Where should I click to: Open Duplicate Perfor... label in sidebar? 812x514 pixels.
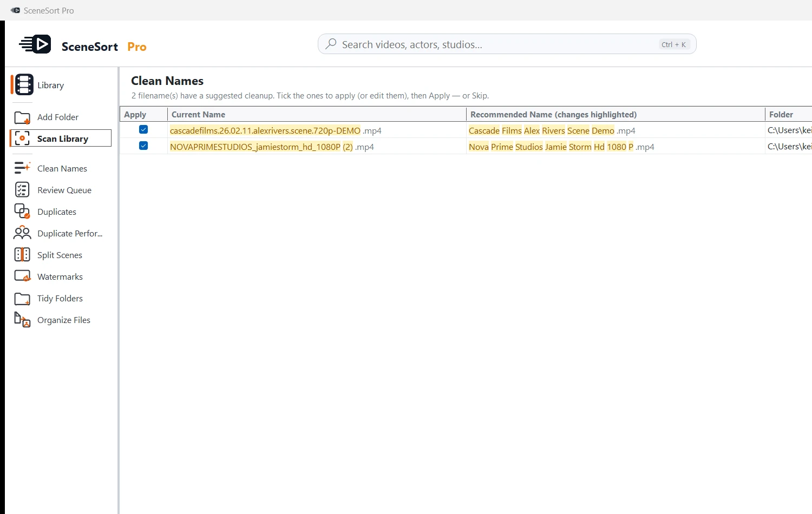(70, 234)
